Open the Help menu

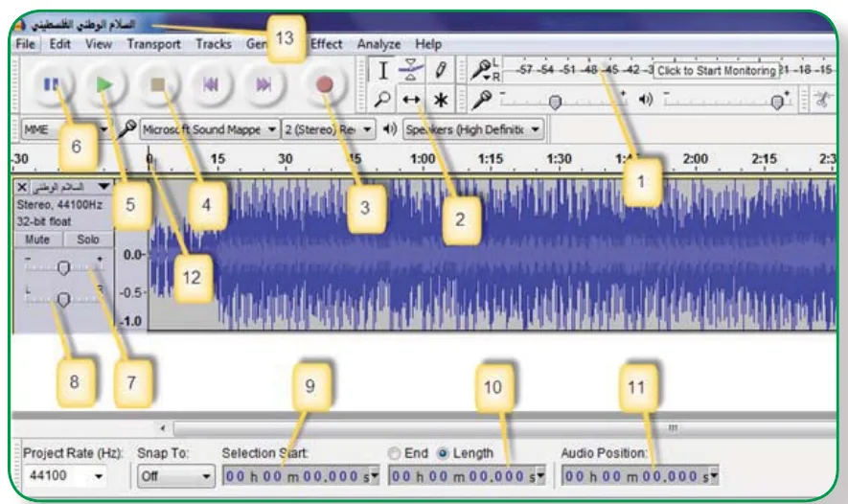(428, 44)
